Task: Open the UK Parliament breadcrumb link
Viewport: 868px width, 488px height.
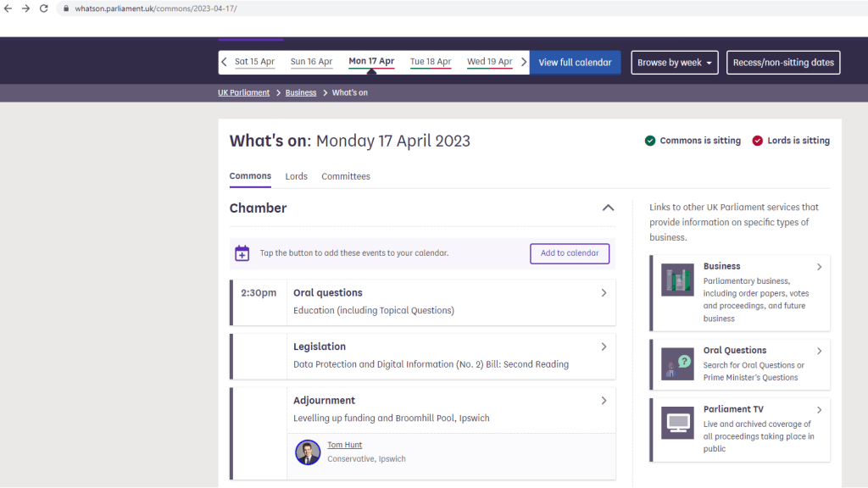Action: click(x=243, y=92)
